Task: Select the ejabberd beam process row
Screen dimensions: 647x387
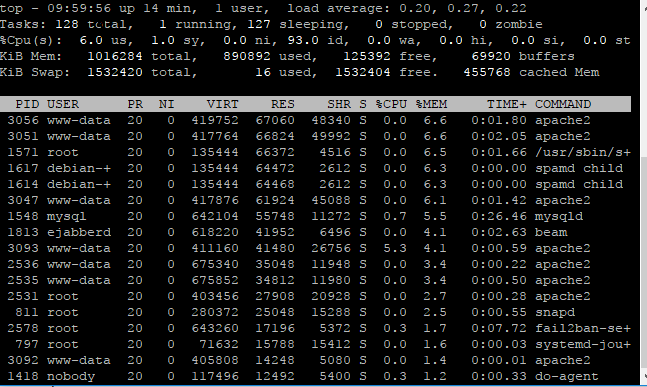Action: (315, 232)
